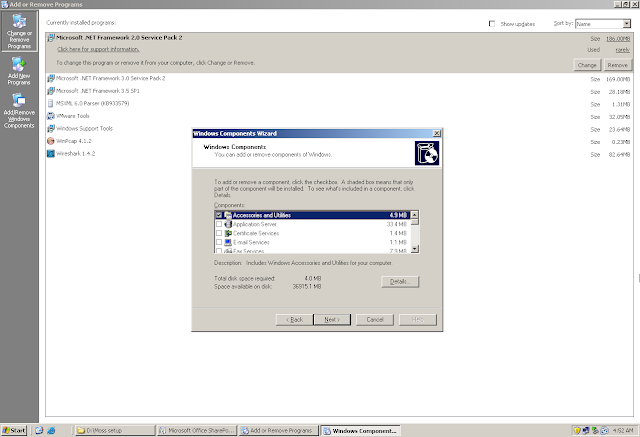
Task: Select Windows Support Tools entry
Action: [x=84, y=129]
